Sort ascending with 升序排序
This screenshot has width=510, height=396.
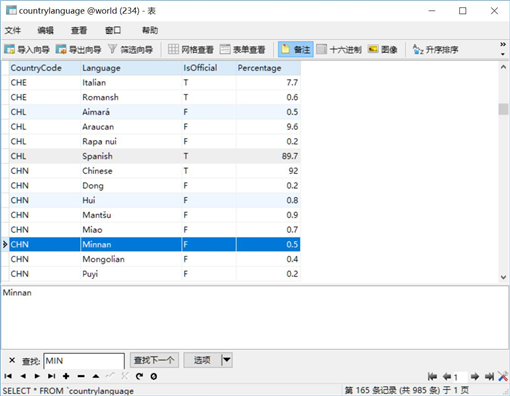click(x=435, y=50)
